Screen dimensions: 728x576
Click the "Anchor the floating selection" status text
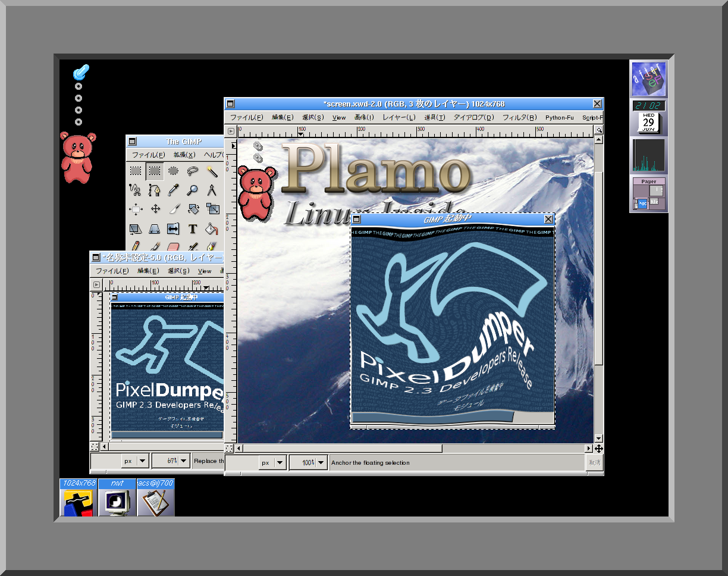[371, 462]
